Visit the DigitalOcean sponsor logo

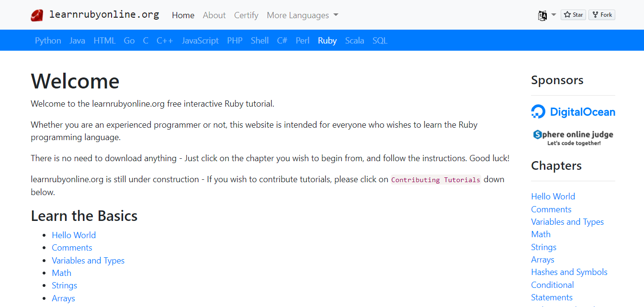tap(573, 111)
